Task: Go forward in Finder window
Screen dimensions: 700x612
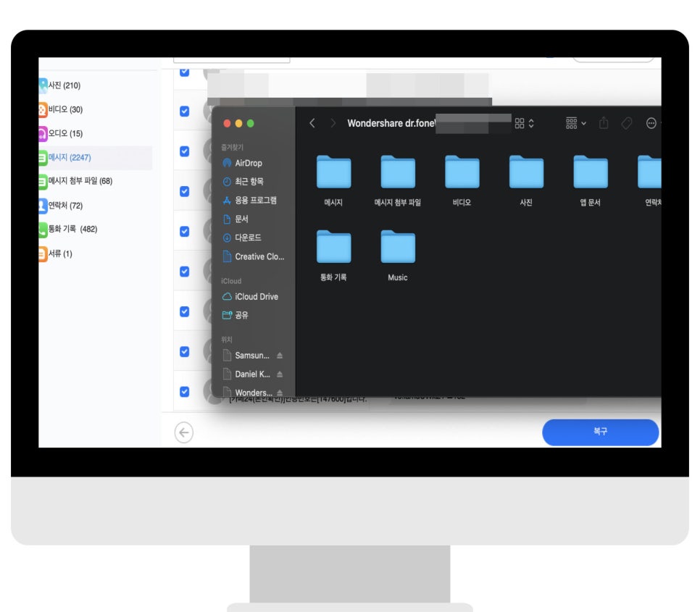Action: (x=333, y=123)
